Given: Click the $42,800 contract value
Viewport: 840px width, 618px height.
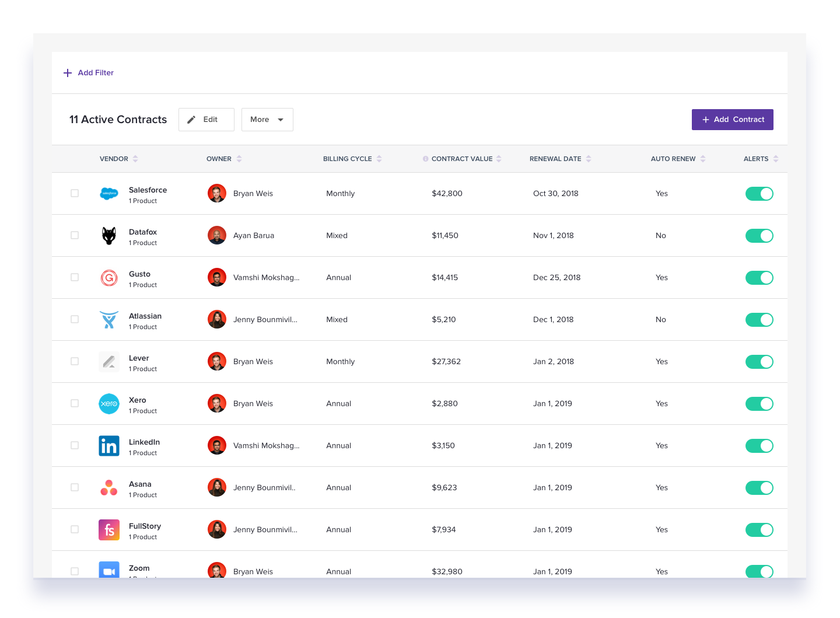Looking at the screenshot, I should tap(447, 194).
